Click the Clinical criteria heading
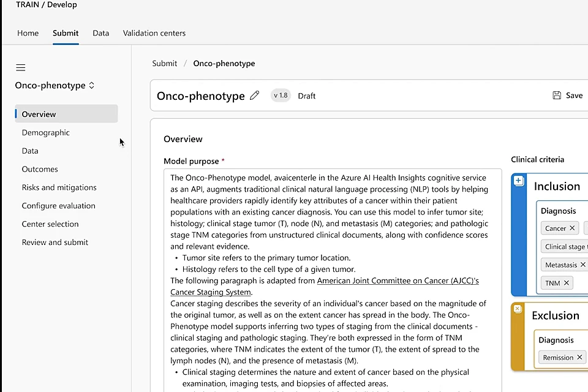Image resolution: width=588 pixels, height=392 pixels. pos(537,159)
